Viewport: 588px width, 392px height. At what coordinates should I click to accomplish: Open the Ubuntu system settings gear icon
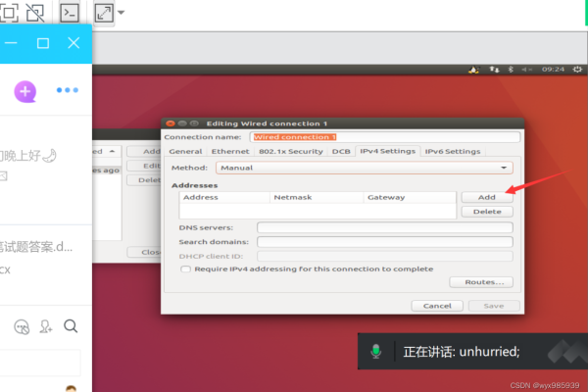tap(576, 70)
